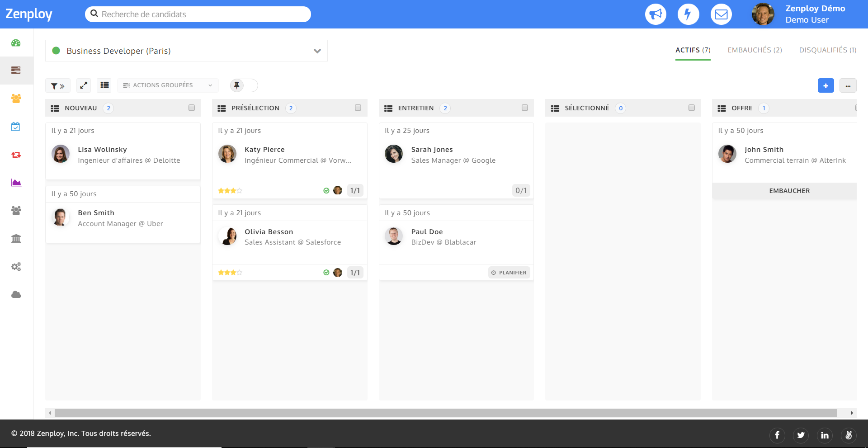Open the envelope messages icon
This screenshot has height=448, width=868.
point(721,14)
